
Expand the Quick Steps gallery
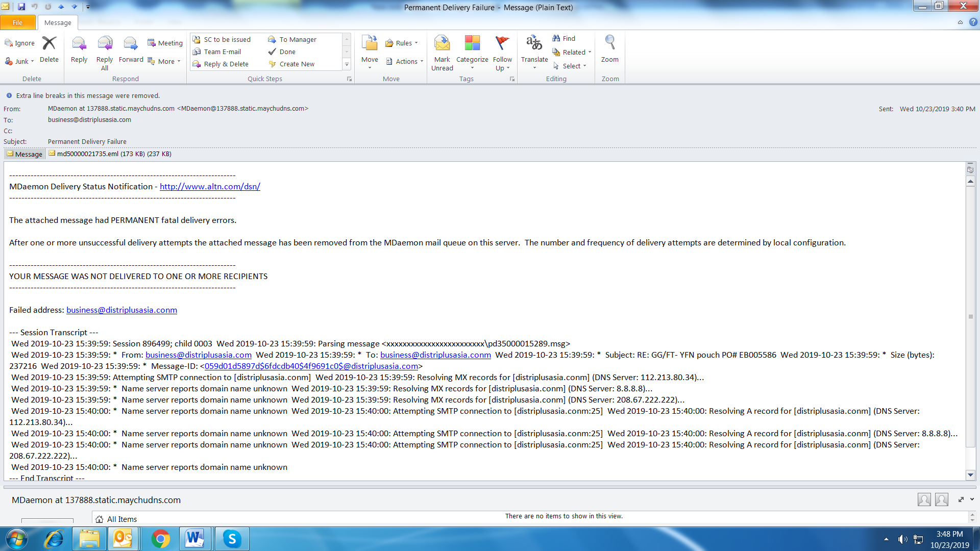347,64
